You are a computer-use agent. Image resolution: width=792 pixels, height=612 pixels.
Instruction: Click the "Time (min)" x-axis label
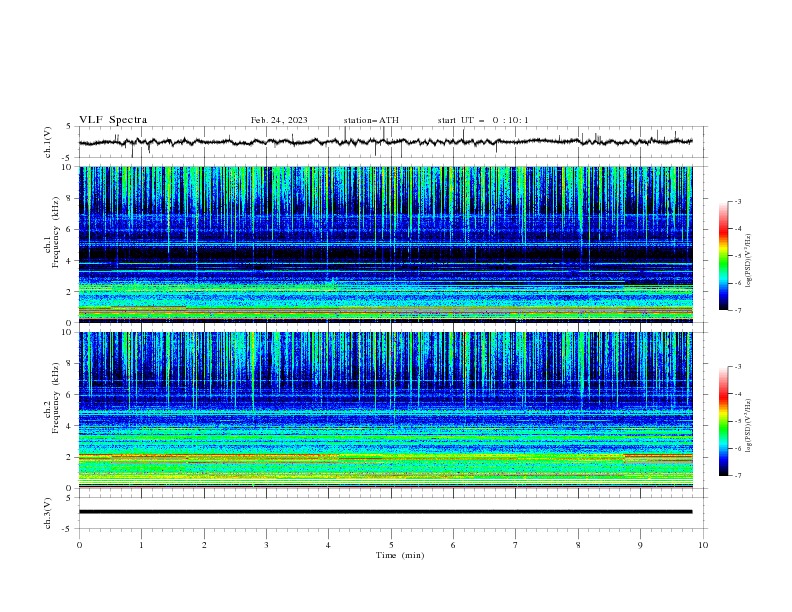(x=400, y=555)
